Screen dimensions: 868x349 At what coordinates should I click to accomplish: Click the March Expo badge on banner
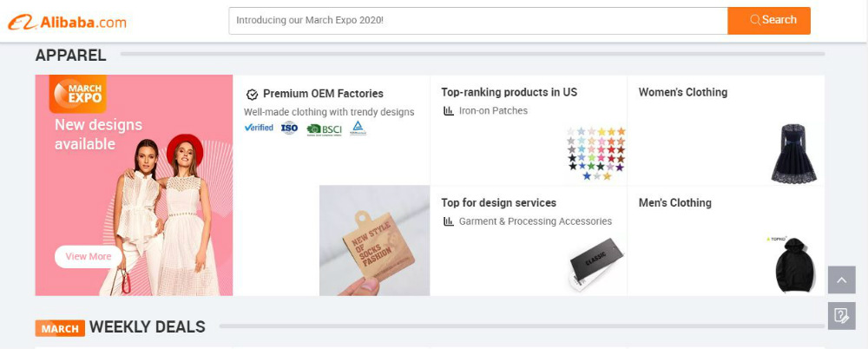click(x=78, y=94)
